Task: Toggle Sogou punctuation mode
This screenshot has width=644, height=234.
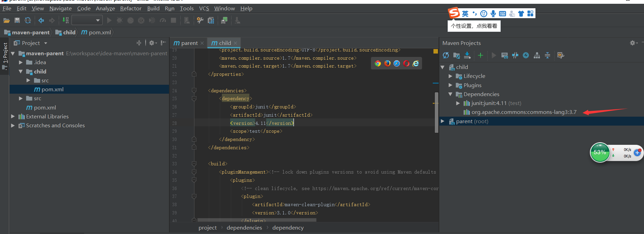Action: pyautogui.click(x=475, y=14)
